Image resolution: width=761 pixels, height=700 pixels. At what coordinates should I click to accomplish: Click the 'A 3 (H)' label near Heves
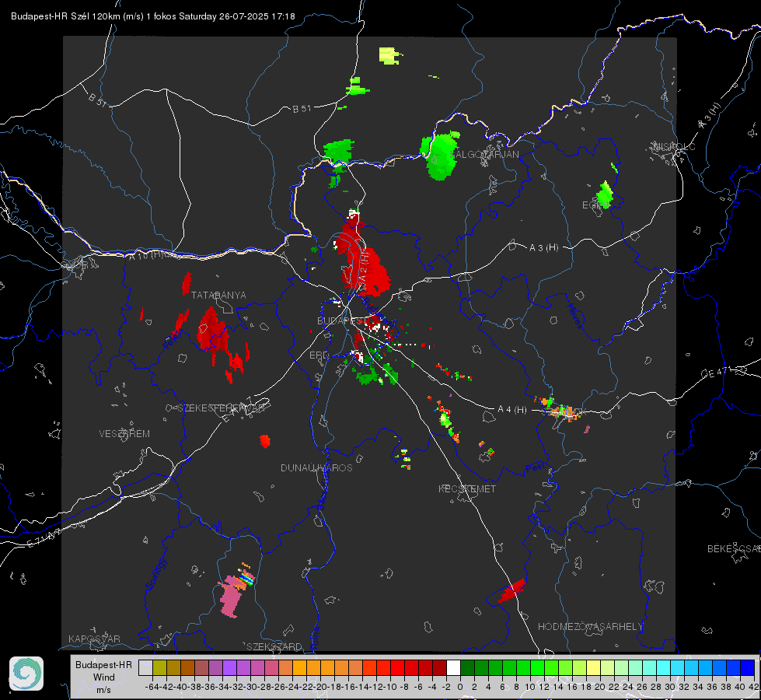point(543,247)
